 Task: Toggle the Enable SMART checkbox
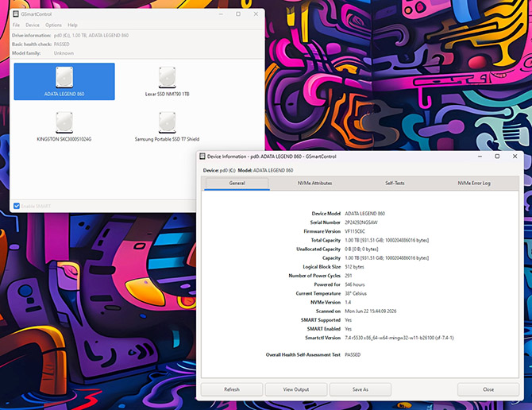tap(17, 206)
